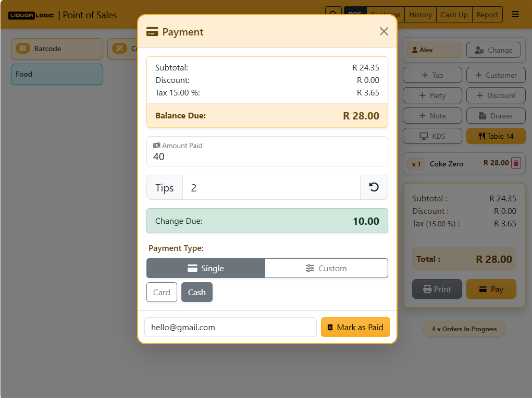Click the Balance Due R 28.00 amount
The height and width of the screenshot is (398, 532).
(361, 116)
